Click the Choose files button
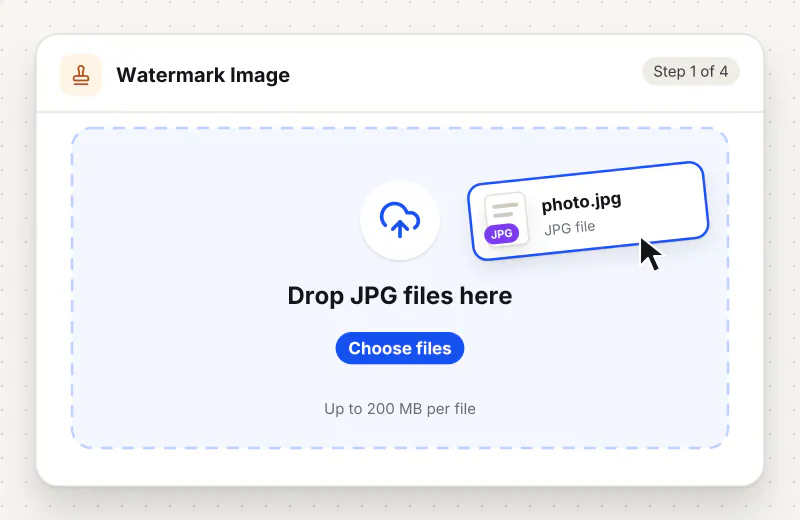Viewport: 800px width, 520px height. pyautogui.click(x=399, y=348)
